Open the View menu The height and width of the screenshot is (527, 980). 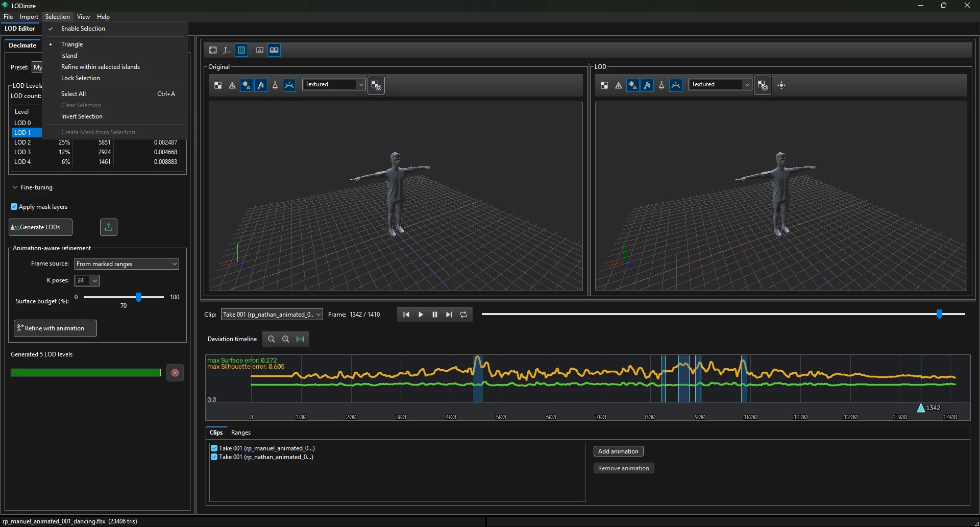tap(83, 17)
